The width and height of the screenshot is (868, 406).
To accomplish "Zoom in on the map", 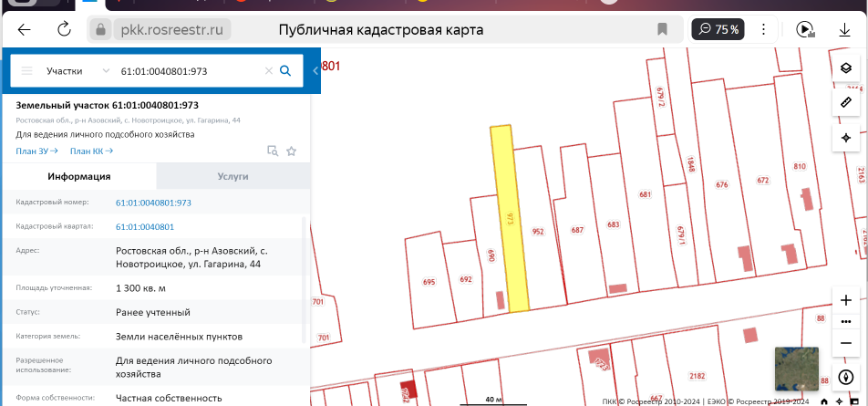I will (845, 300).
